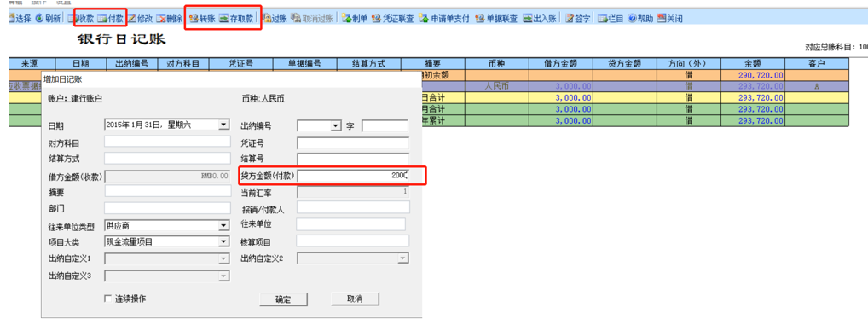Open the 往来单位类型 dropdown showing 供应商

223,226
